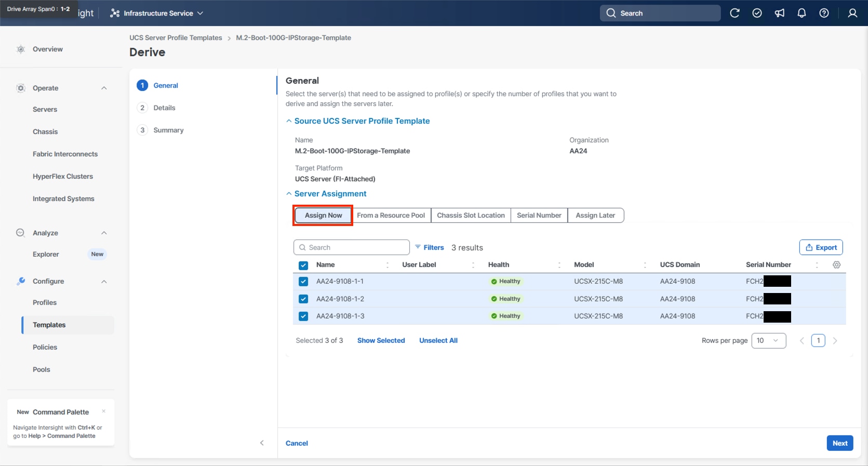Viewport: 868px width, 466px height.
Task: Click the refresh icon in top bar
Action: 735,13
